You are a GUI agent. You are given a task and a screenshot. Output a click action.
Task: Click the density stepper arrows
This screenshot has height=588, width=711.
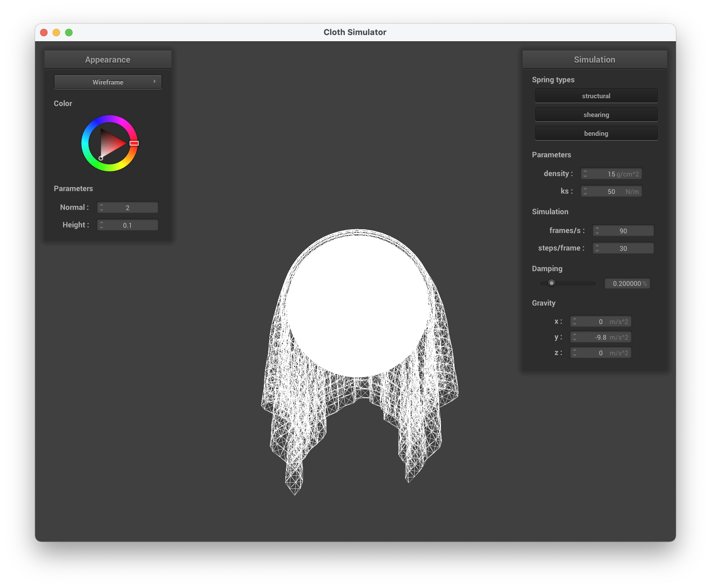585,174
